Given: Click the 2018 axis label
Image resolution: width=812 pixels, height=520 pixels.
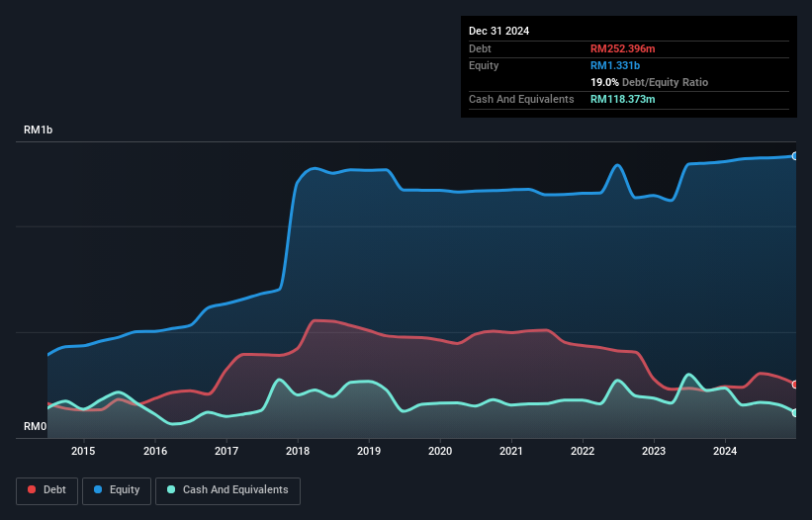Looking at the screenshot, I should coord(298,451).
